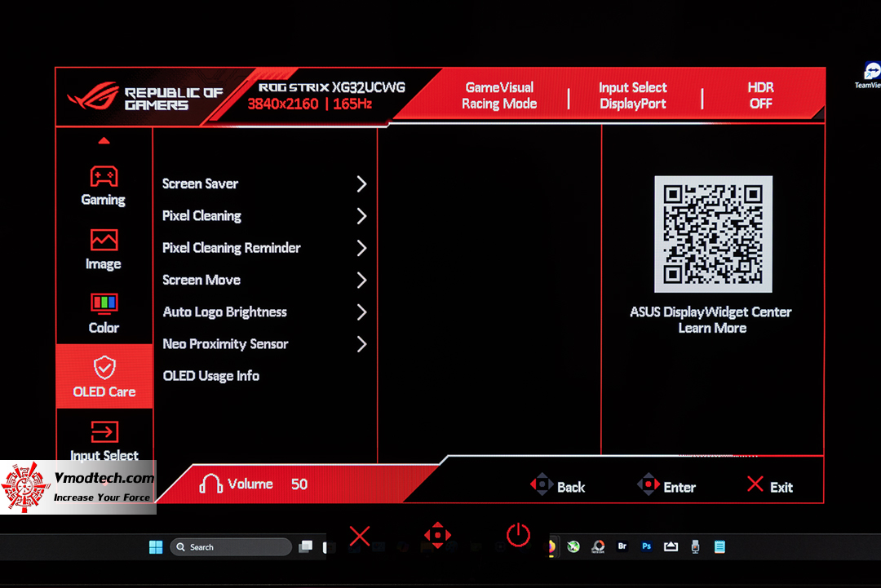Viewport: 881px width, 588px height.
Task: Open OLED Usage Info
Action: [210, 376]
